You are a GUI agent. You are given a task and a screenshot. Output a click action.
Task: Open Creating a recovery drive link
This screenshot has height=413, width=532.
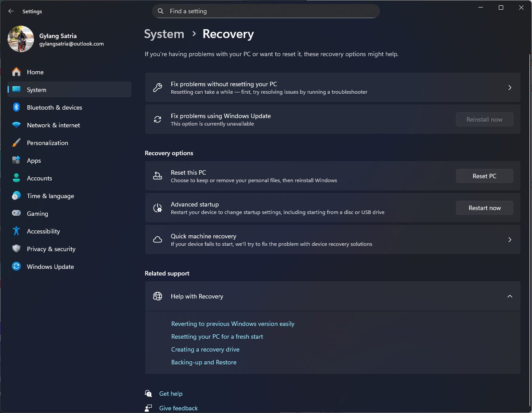tap(205, 349)
